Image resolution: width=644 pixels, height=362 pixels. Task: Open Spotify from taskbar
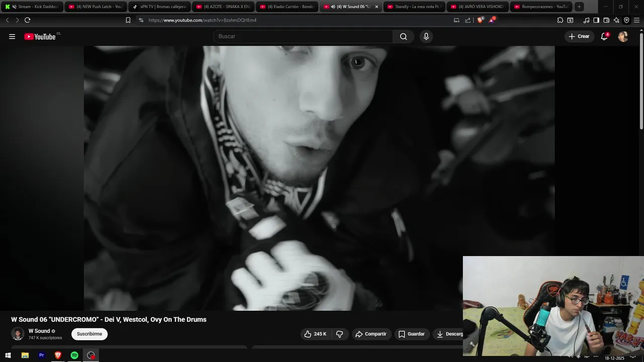coord(74,355)
